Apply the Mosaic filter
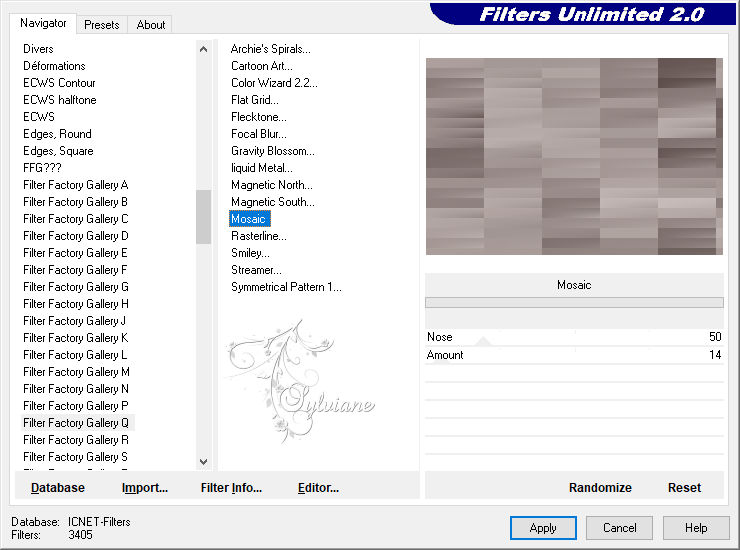Screen dimensions: 740x550 [x=543, y=528]
